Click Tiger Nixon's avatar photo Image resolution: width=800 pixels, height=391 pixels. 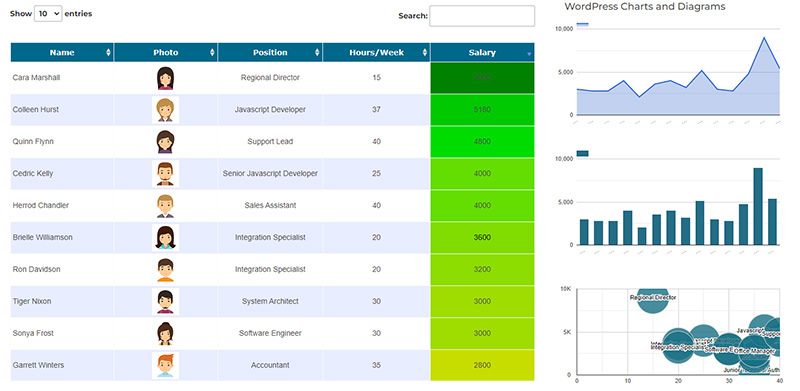[x=165, y=302]
